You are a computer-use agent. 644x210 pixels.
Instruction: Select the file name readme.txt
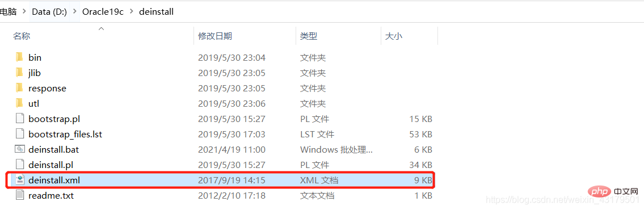[x=51, y=196]
